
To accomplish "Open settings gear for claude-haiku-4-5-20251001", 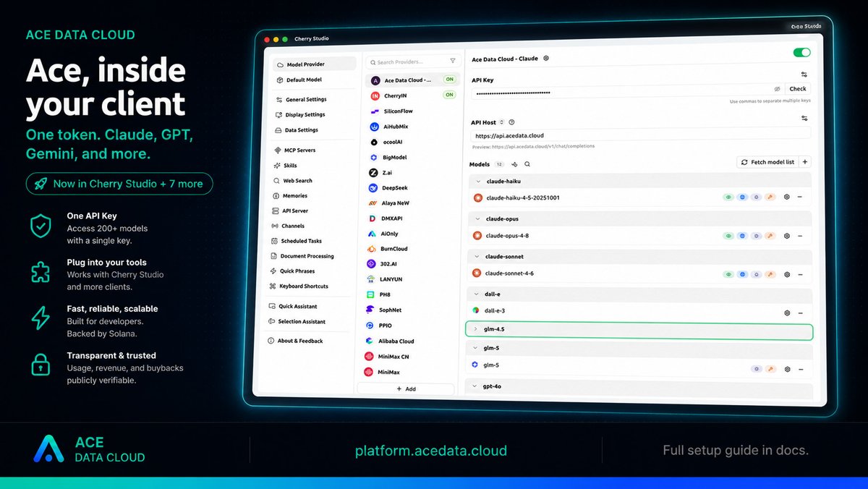I will point(787,197).
